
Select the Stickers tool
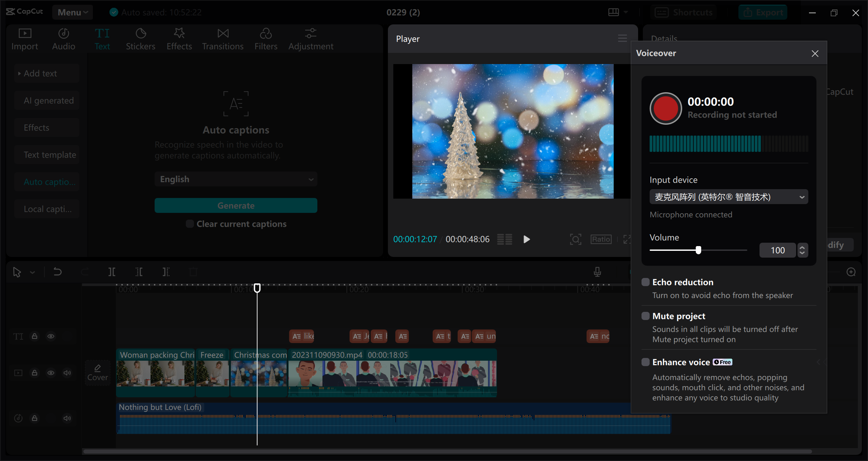pos(140,38)
